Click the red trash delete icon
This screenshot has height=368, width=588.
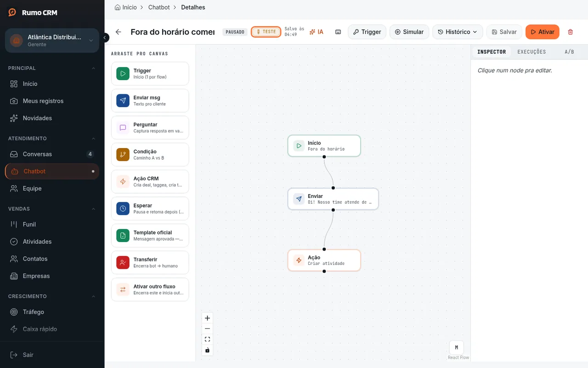coord(571,32)
